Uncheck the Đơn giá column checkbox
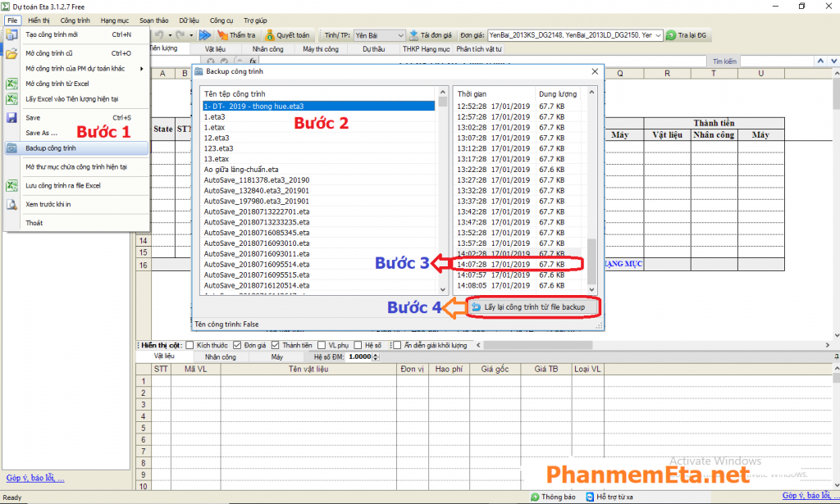This screenshot has width=840, height=504. tap(238, 345)
